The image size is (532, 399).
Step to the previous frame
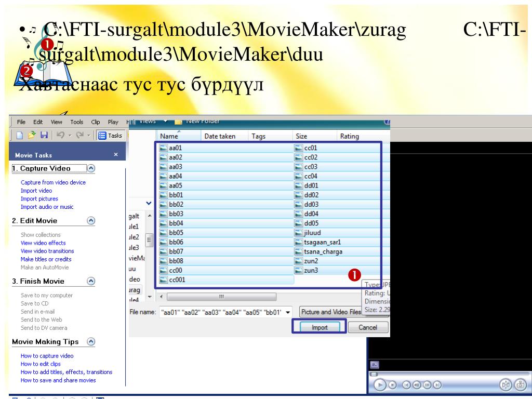(x=417, y=385)
